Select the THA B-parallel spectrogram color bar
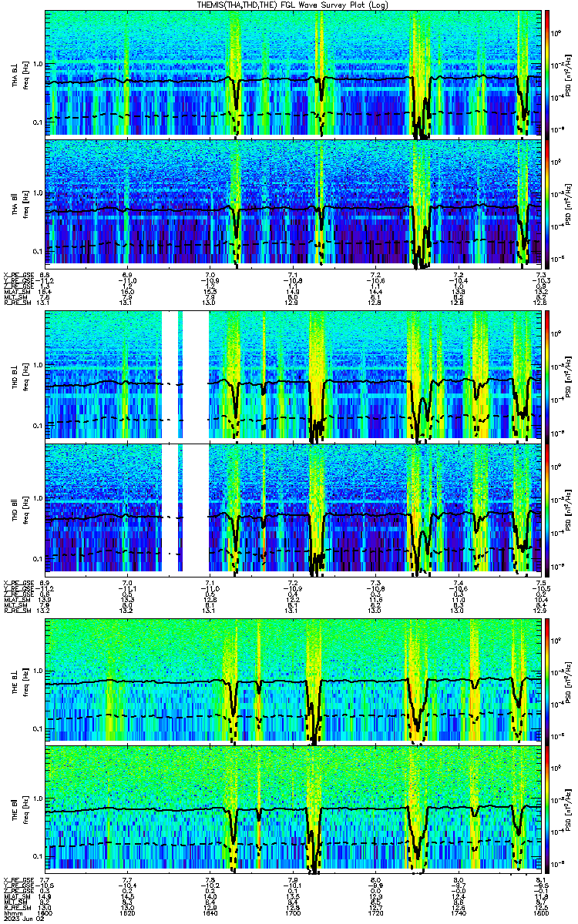This screenshot has width=578, height=924. click(547, 203)
